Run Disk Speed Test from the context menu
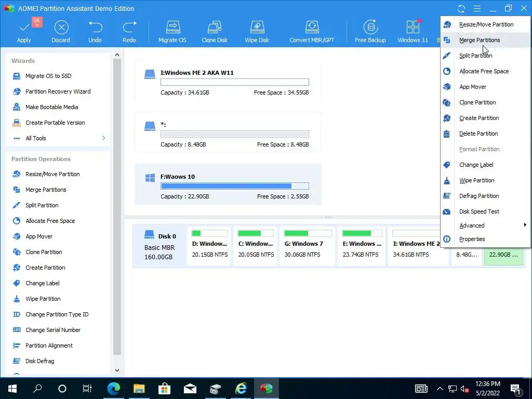This screenshot has width=532, height=399. click(486, 212)
